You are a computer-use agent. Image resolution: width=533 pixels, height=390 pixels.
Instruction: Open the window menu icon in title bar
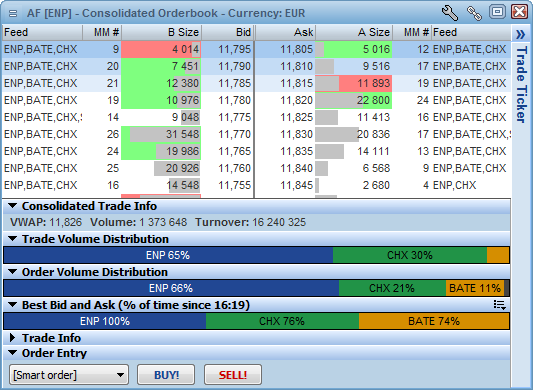coord(13,13)
